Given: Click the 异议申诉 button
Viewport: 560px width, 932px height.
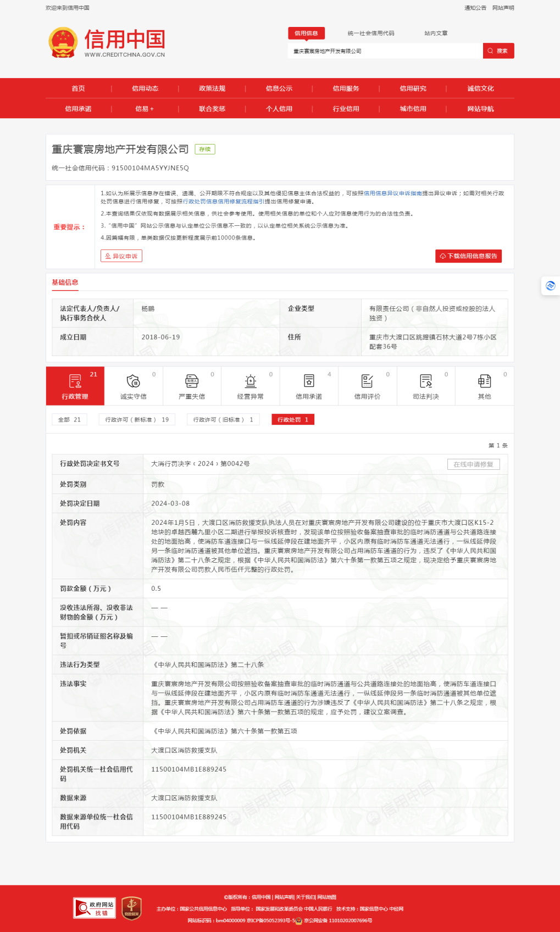Looking at the screenshot, I should (121, 256).
